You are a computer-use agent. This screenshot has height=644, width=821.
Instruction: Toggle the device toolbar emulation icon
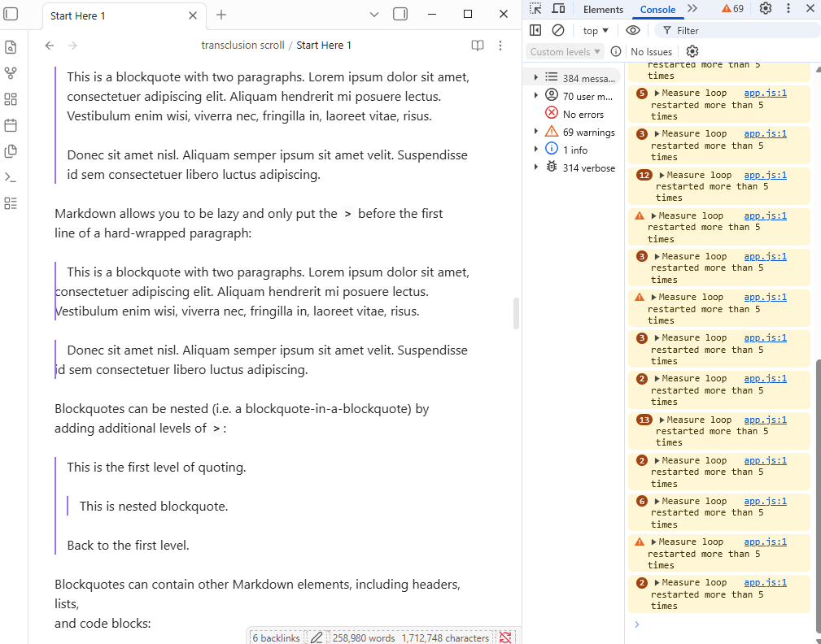coord(558,9)
